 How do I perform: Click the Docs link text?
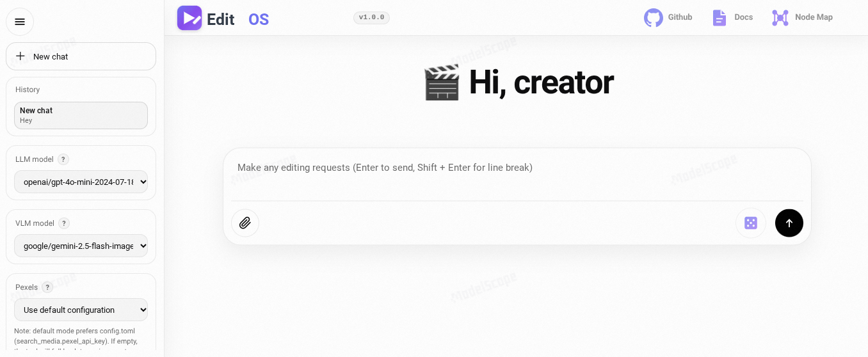(743, 17)
